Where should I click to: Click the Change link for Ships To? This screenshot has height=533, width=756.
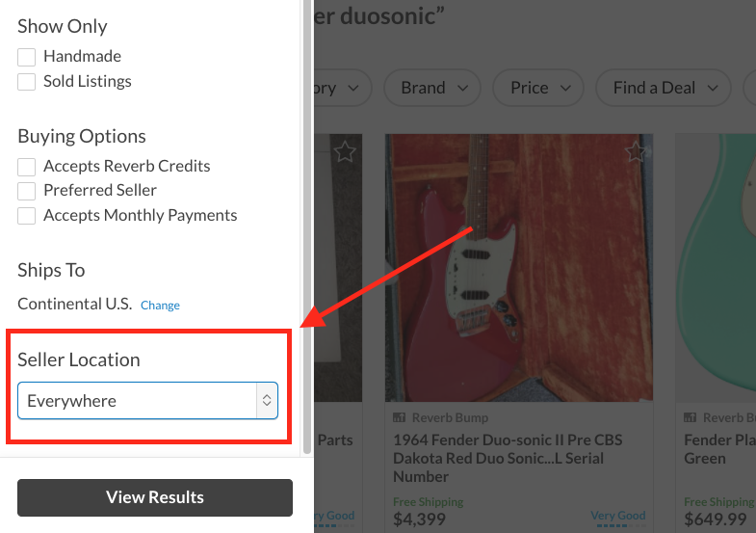pos(160,306)
